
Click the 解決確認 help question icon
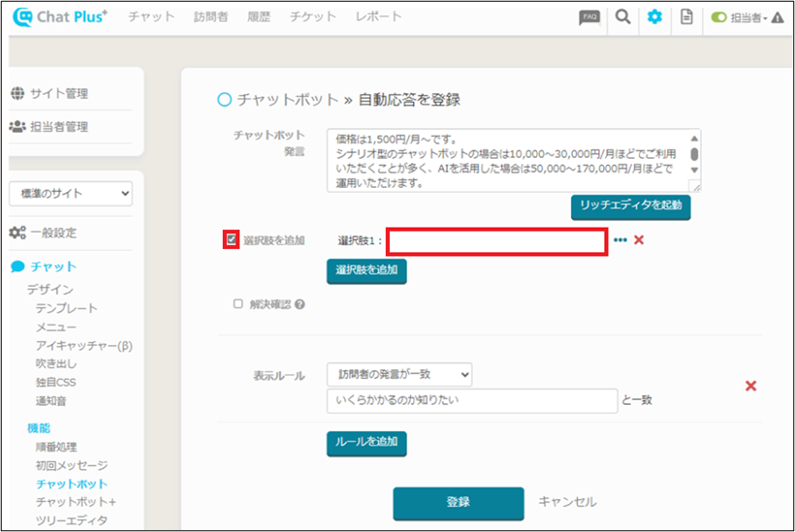click(300, 304)
